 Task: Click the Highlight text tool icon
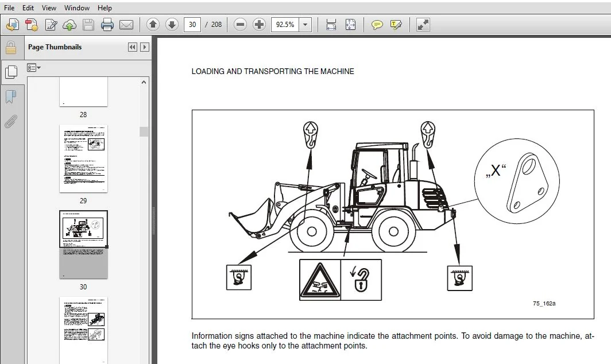pyautogui.click(x=396, y=25)
